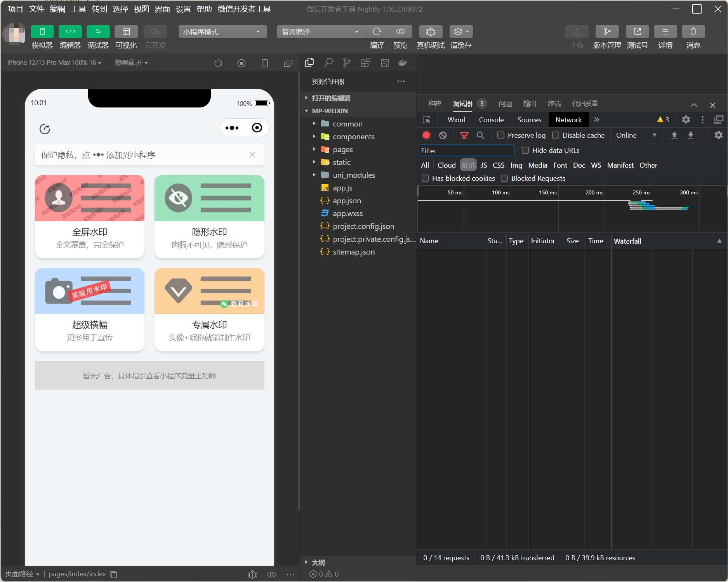Switch to the 问题 problems tab
This screenshot has height=582, width=728.
tap(505, 104)
